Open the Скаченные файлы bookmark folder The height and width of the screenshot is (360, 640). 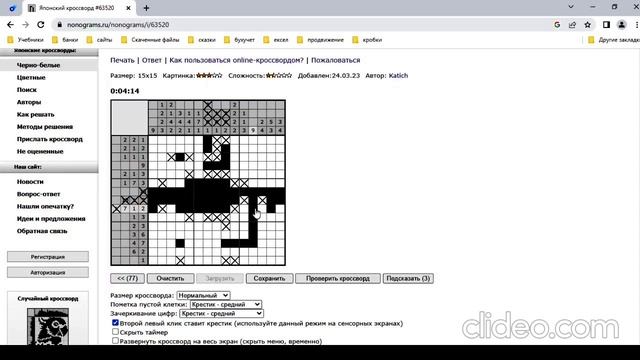point(150,40)
